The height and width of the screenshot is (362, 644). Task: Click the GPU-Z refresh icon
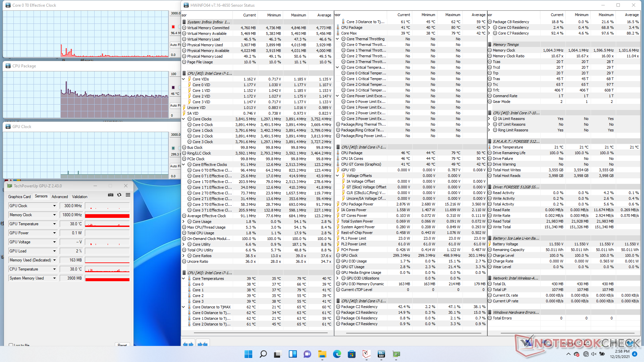(119, 195)
